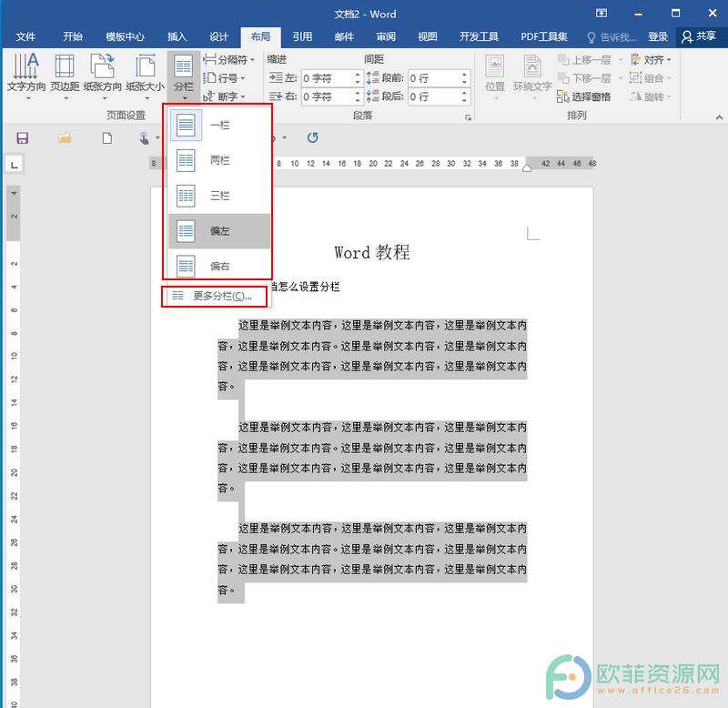Click the 位置 position button
The image size is (728, 708).
coord(495,76)
